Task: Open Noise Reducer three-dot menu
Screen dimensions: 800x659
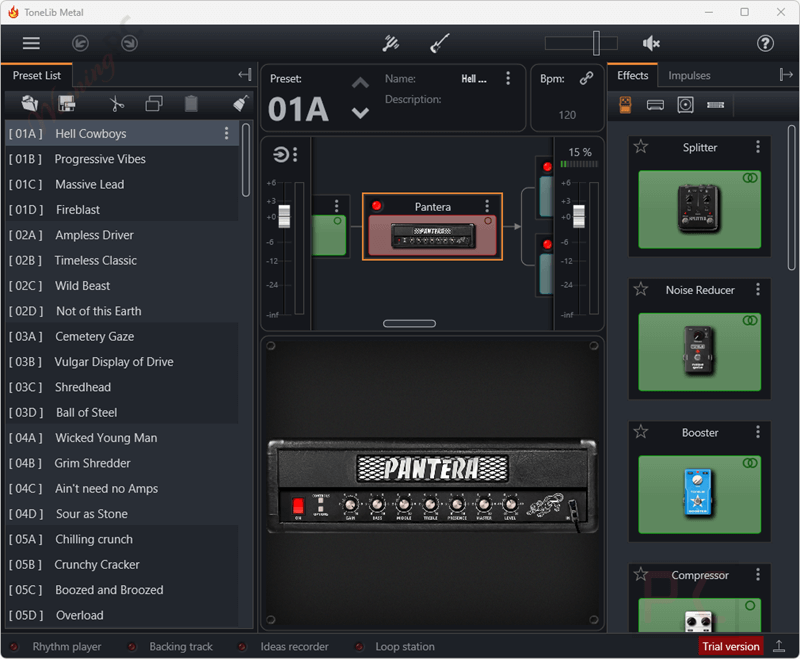Action: click(758, 290)
